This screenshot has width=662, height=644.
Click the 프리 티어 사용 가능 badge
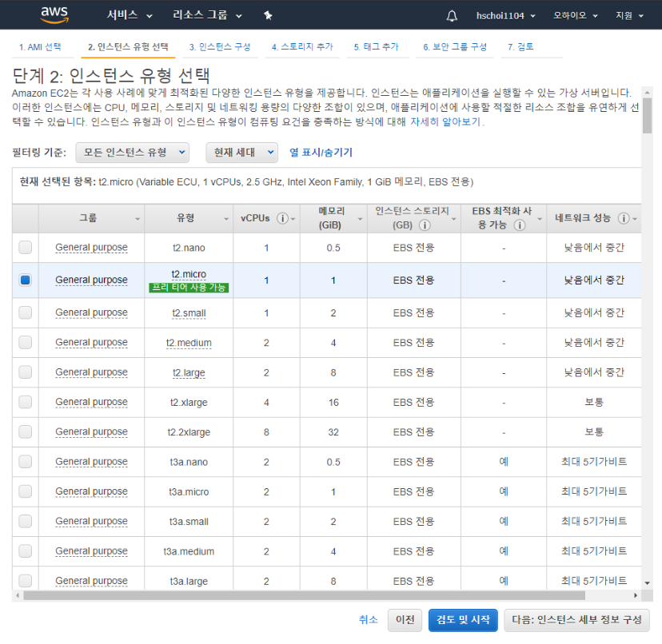click(x=189, y=288)
